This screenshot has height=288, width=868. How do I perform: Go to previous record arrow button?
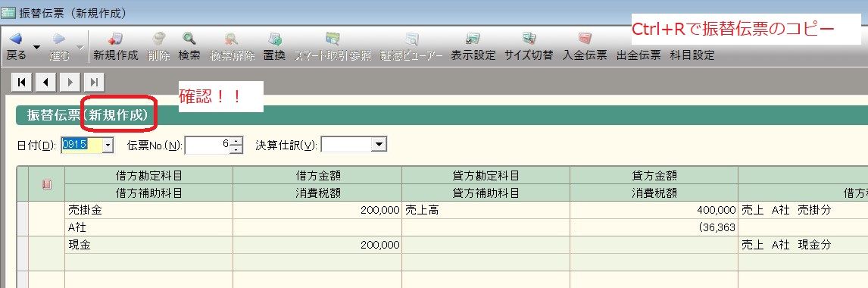click(45, 83)
